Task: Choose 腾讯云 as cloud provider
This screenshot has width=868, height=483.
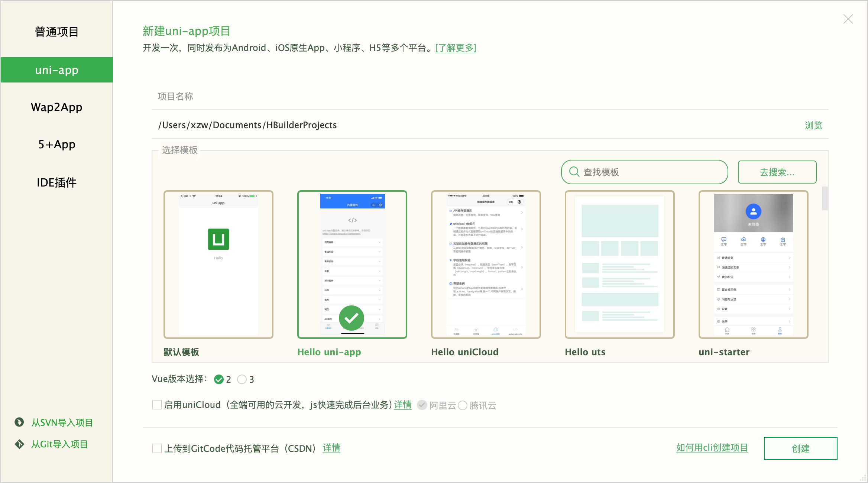Action: point(463,405)
